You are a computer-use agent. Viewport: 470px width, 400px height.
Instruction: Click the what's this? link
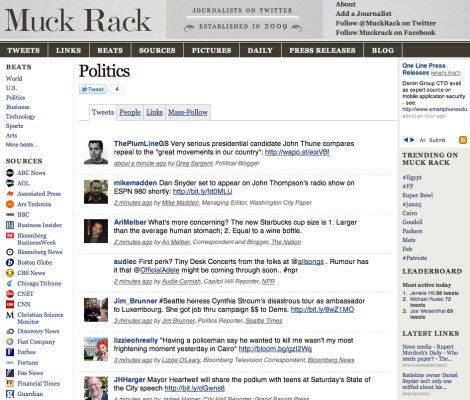[x=446, y=73]
